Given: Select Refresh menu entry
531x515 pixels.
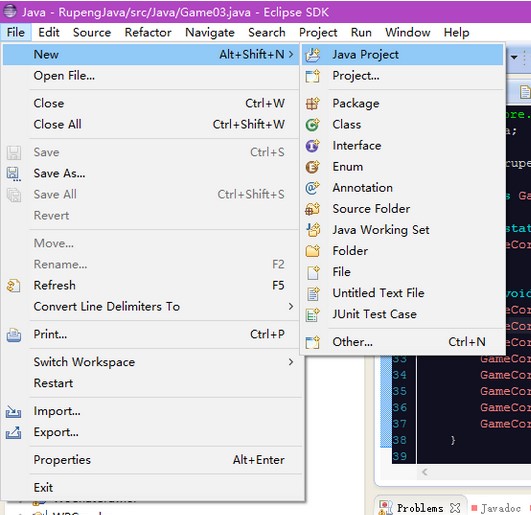Looking at the screenshot, I should tap(151, 285).
